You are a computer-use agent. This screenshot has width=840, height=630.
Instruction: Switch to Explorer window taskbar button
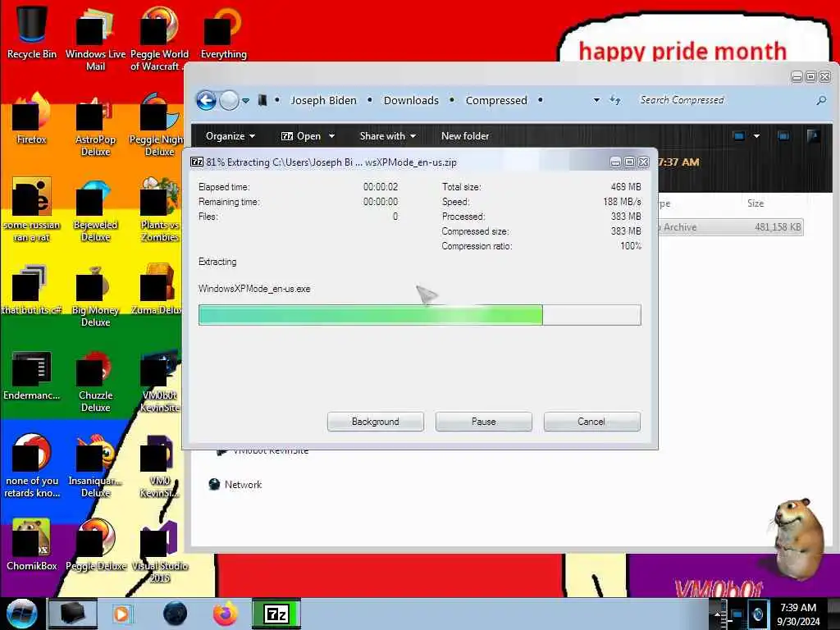point(73,614)
